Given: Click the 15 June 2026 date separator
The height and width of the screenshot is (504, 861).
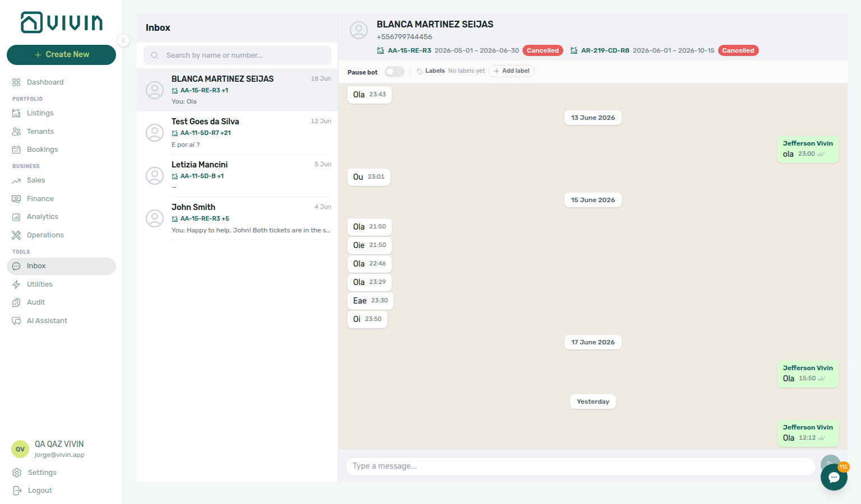Looking at the screenshot, I should click(x=593, y=200).
